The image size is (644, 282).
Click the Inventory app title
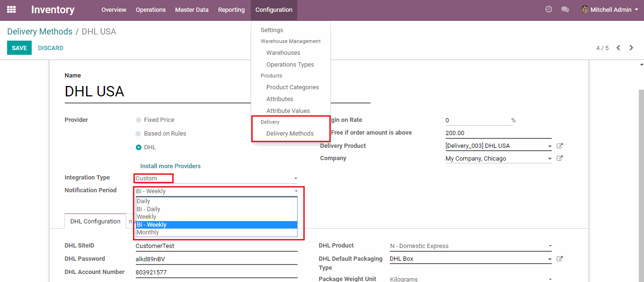click(x=53, y=9)
